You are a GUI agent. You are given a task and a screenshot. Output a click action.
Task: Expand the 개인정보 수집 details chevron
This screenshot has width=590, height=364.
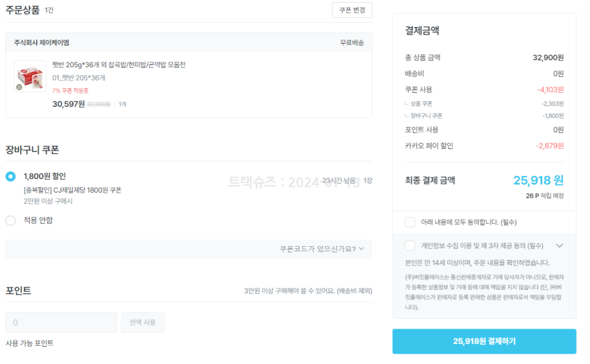coord(559,245)
